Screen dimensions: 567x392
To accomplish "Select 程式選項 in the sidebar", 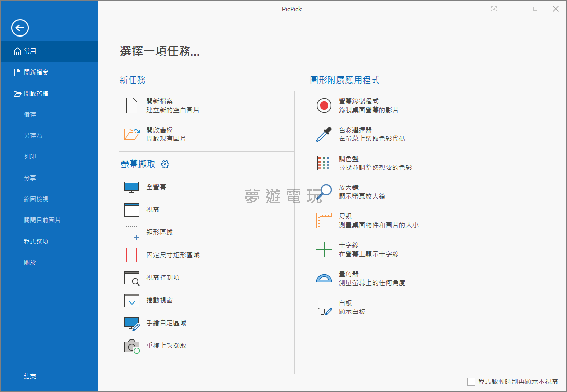I will click(36, 241).
